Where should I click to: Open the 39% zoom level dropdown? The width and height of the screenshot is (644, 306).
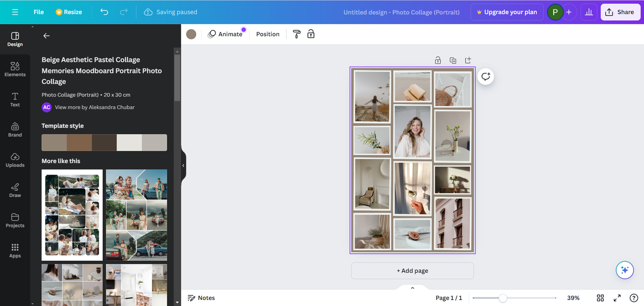pyautogui.click(x=574, y=298)
